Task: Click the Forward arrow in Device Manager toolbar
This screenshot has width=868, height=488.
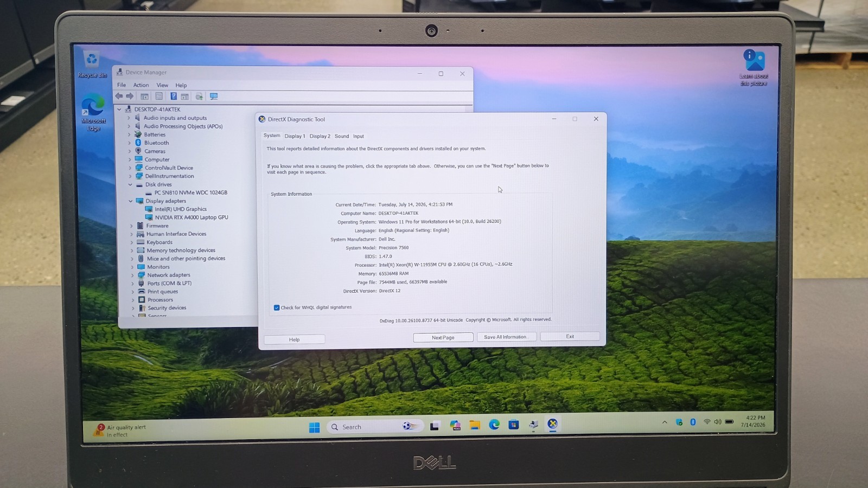Action: click(130, 96)
